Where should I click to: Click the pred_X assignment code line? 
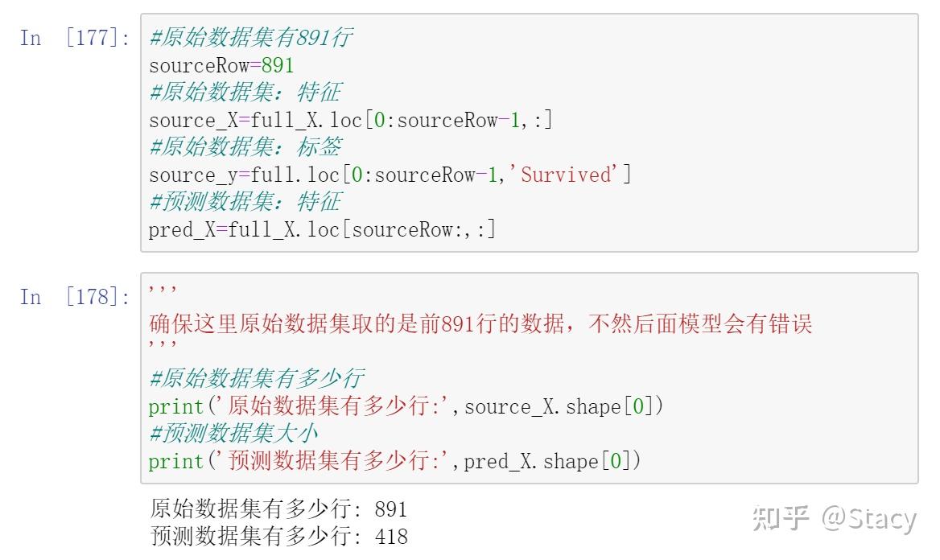tap(321, 229)
